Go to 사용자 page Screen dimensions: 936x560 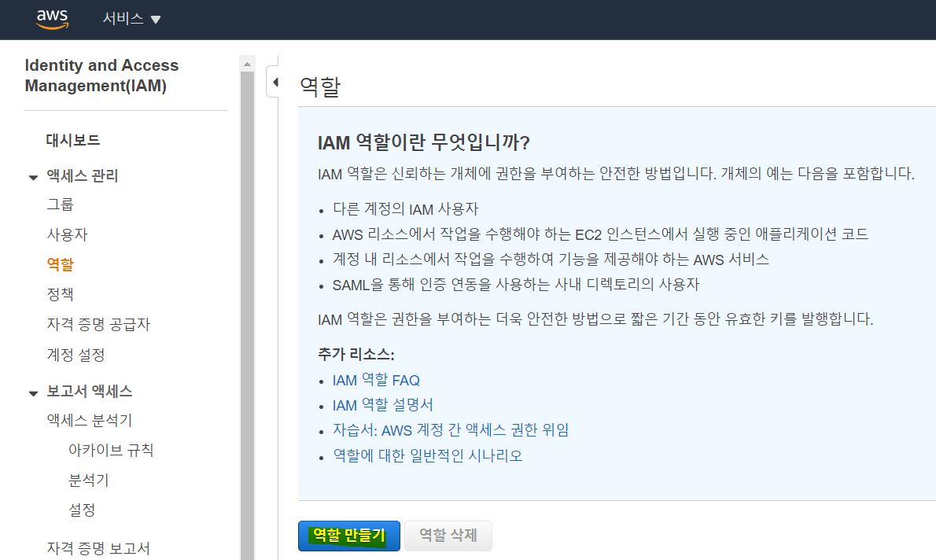coord(67,234)
